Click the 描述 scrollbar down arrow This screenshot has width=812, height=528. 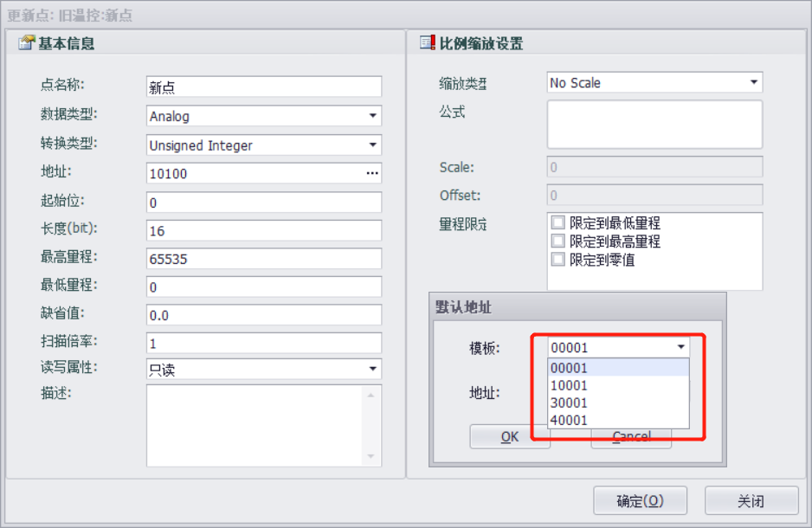371,456
